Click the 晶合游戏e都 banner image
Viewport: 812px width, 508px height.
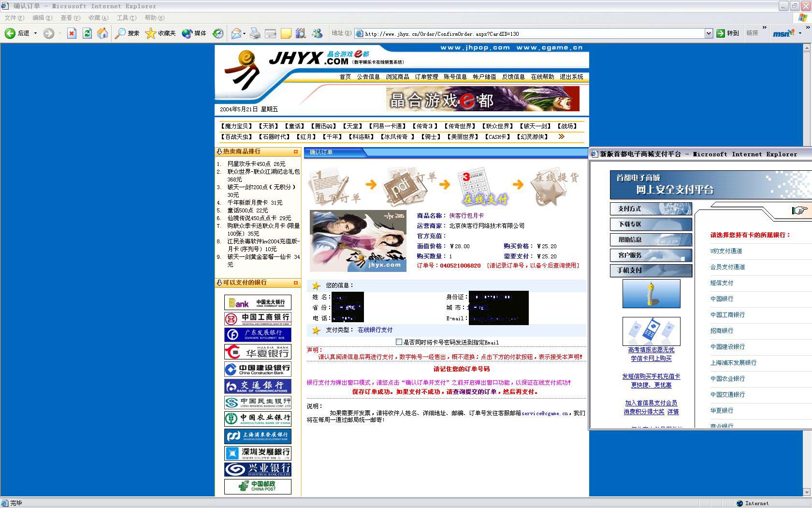click(x=482, y=99)
